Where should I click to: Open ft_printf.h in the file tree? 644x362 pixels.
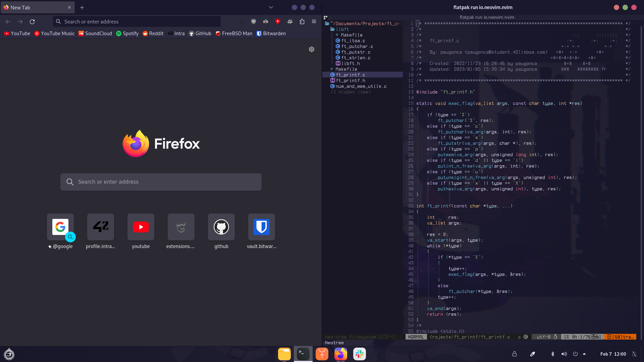[351, 80]
